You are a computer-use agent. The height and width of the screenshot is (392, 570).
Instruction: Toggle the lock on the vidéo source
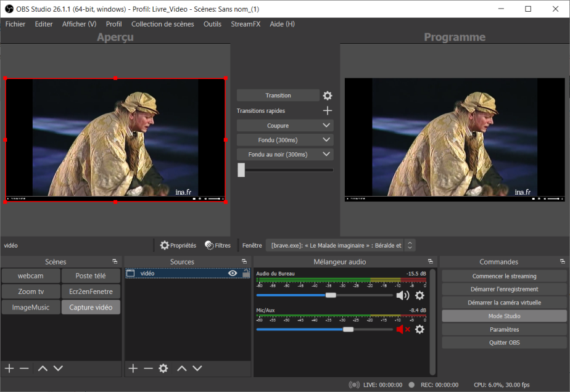pos(246,273)
